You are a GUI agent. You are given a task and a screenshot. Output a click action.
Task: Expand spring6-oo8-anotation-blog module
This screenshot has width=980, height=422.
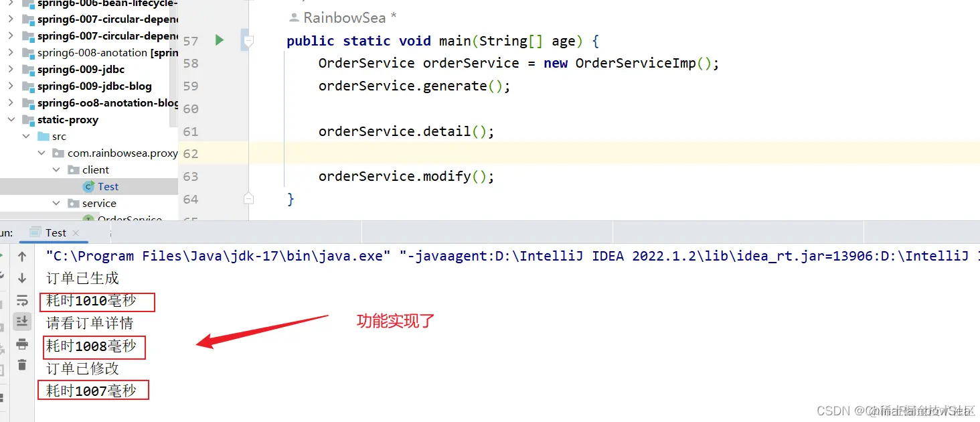(11, 103)
